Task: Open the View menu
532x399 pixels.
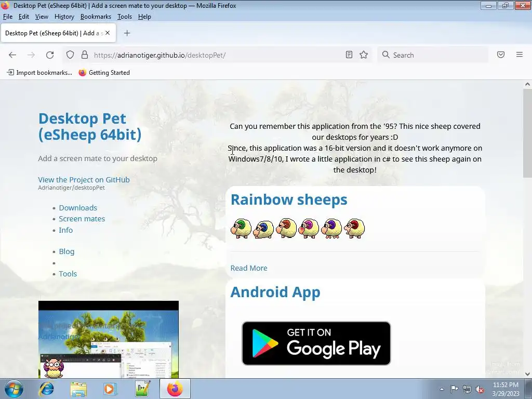Action: [42, 17]
